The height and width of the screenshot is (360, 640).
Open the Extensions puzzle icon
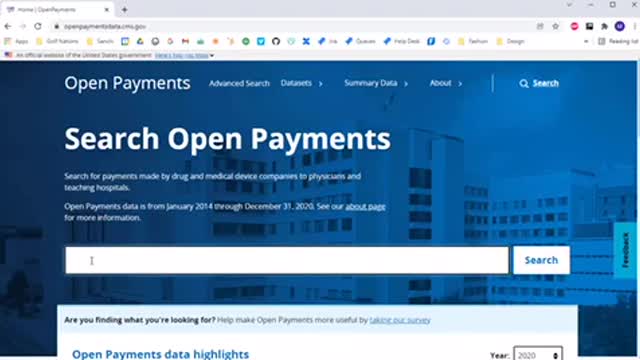[604, 26]
